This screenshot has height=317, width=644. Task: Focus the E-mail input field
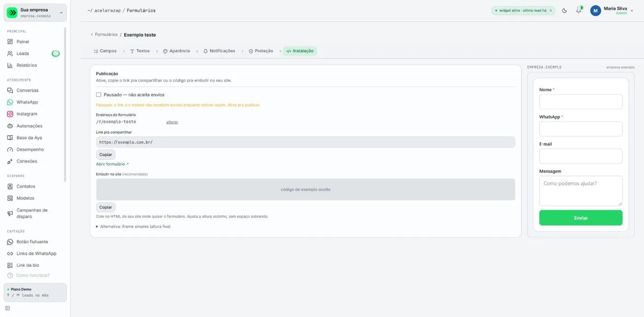coord(581,156)
